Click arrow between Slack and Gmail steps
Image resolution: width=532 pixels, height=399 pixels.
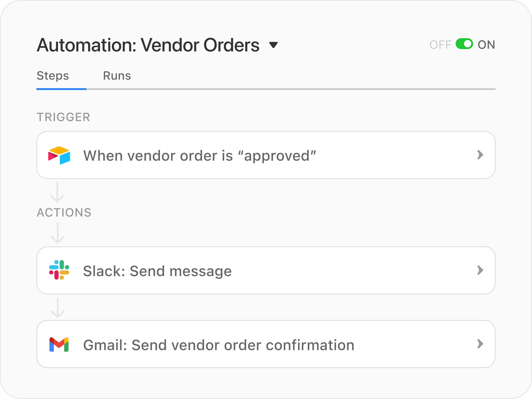pyautogui.click(x=58, y=308)
